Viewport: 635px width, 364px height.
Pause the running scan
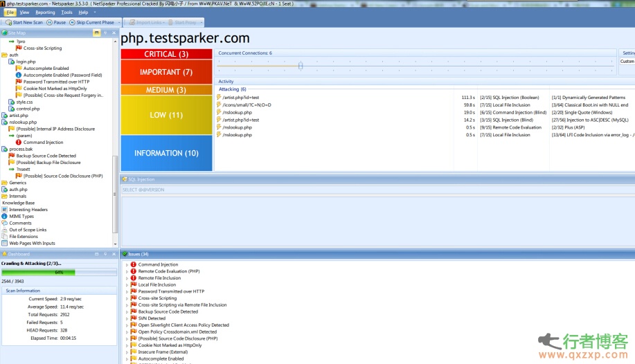56,22
